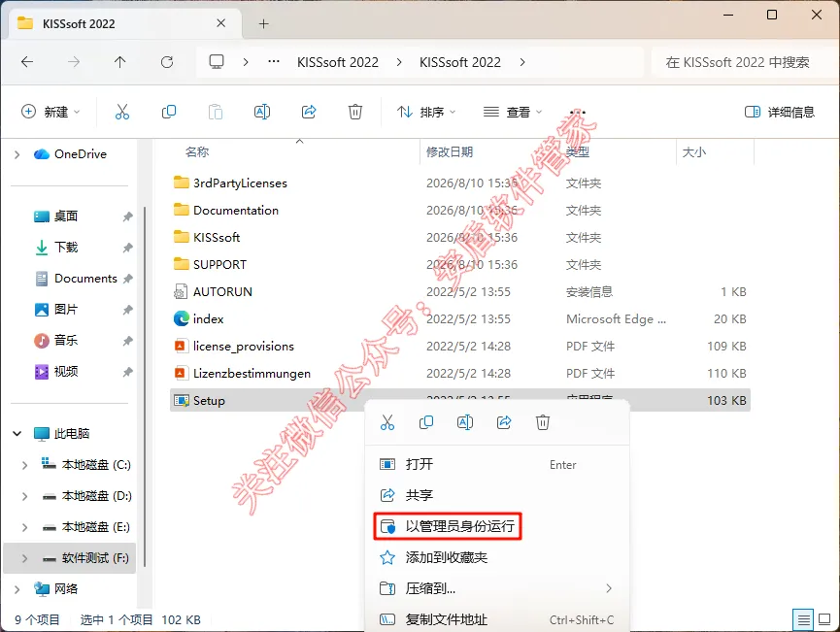Image resolution: width=840 pixels, height=632 pixels.
Task: Click the toolbar Paste icon
Action: 216,112
